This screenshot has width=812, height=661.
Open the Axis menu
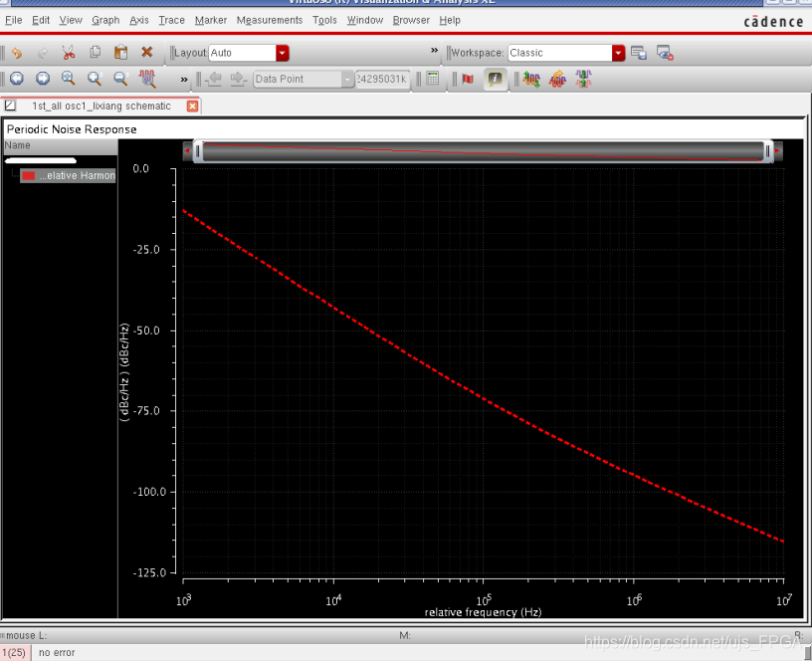(x=138, y=20)
